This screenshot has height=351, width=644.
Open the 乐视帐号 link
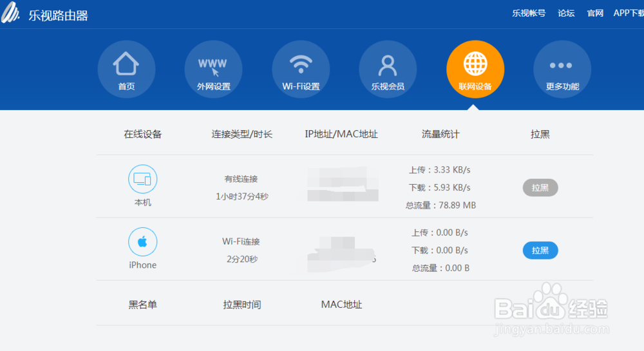529,13
